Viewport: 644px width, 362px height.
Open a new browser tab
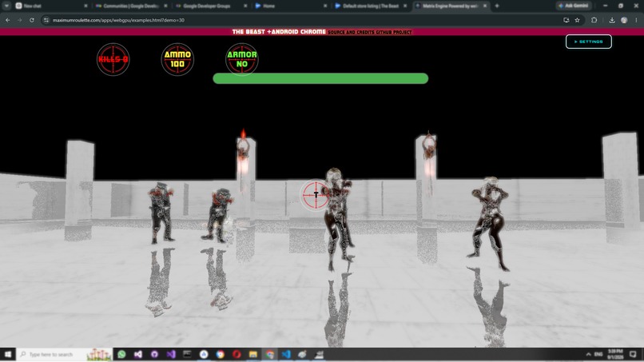[497, 6]
